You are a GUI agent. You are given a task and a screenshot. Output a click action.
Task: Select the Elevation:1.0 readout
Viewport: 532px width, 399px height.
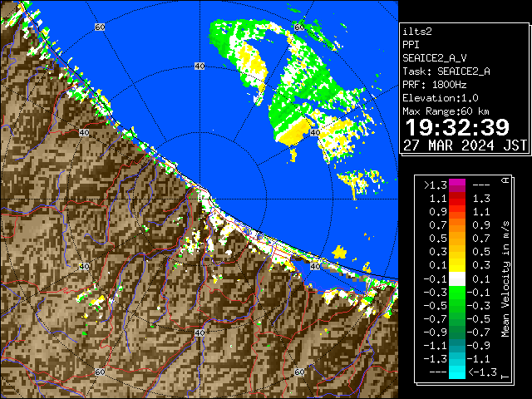[x=440, y=98]
